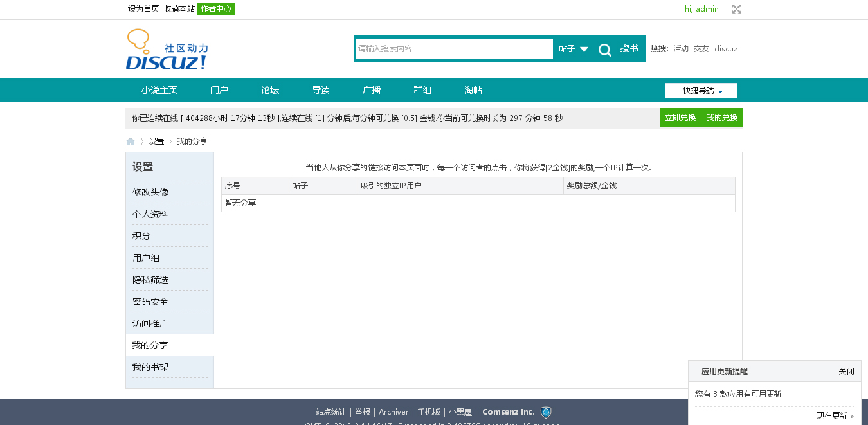Click Comsenz Inc. footer link

coord(509,412)
